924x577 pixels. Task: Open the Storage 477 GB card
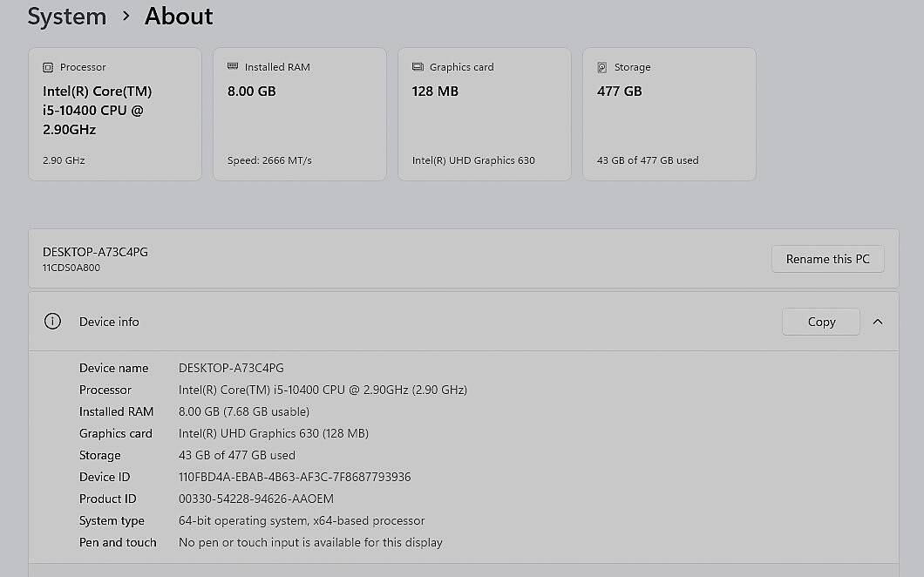669,114
